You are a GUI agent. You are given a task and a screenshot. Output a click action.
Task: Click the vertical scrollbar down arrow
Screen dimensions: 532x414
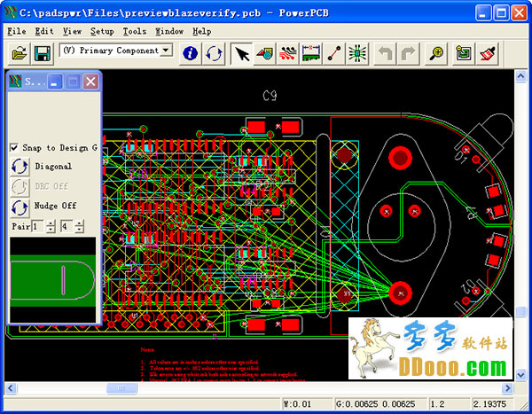tap(520, 375)
